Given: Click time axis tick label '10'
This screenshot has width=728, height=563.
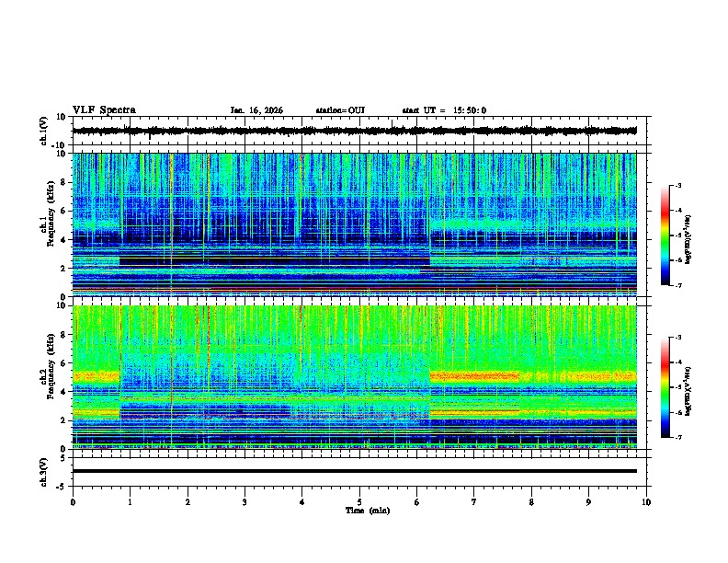Looking at the screenshot, I should click(x=646, y=502).
